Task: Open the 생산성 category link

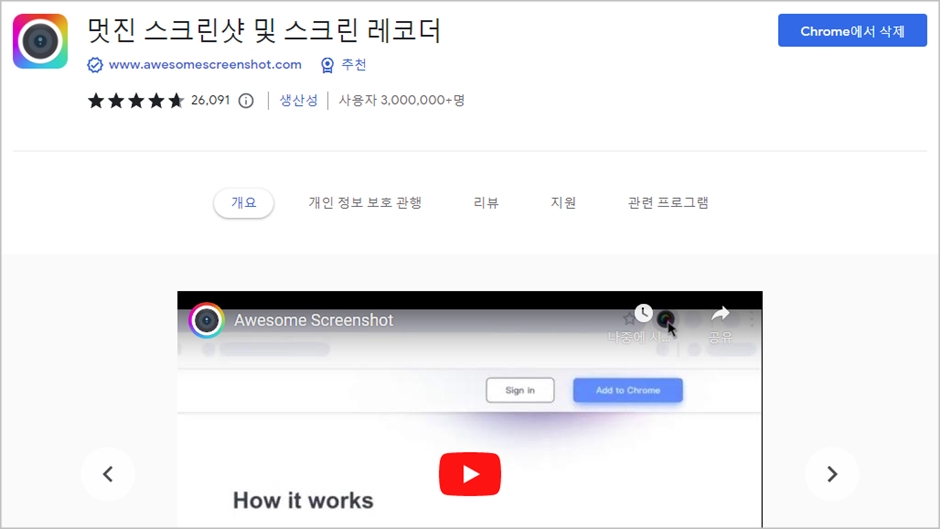Action: click(298, 100)
